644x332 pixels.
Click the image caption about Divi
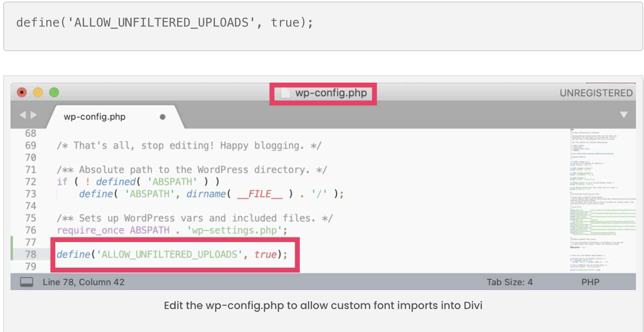pyautogui.click(x=323, y=305)
